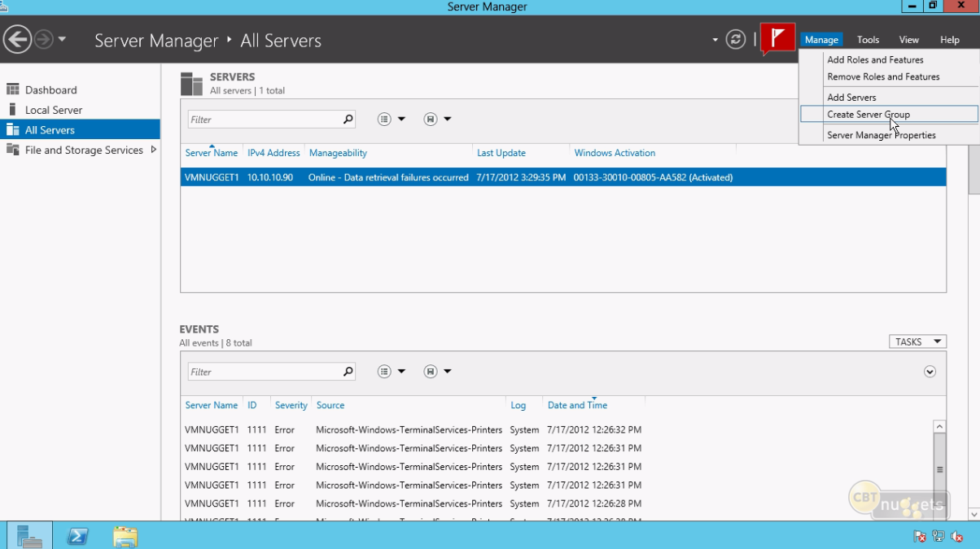This screenshot has width=980, height=549.
Task: Click the forward navigation arrow
Action: (x=43, y=39)
